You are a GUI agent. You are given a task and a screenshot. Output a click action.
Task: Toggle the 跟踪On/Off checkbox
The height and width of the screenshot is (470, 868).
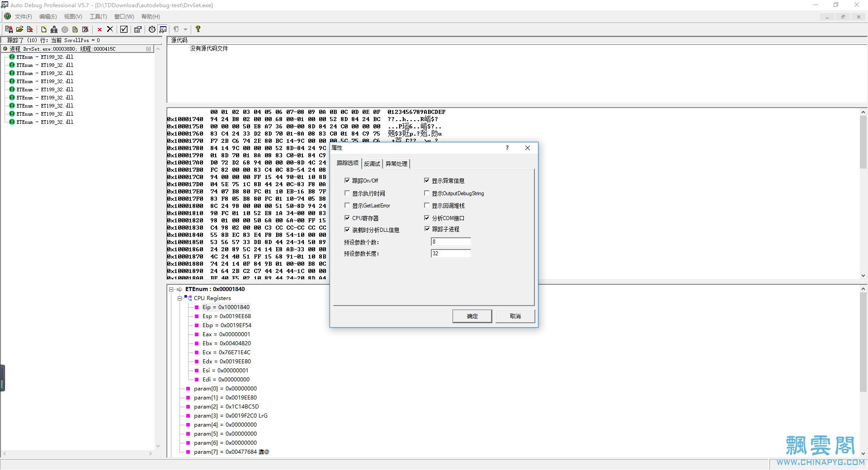pyautogui.click(x=347, y=180)
